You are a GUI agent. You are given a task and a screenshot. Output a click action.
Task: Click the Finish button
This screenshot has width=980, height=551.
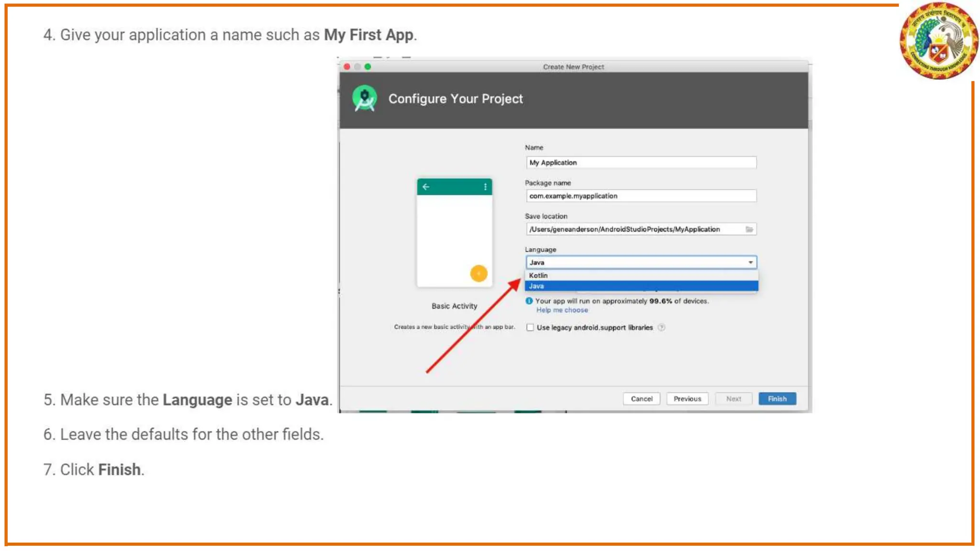(x=777, y=399)
